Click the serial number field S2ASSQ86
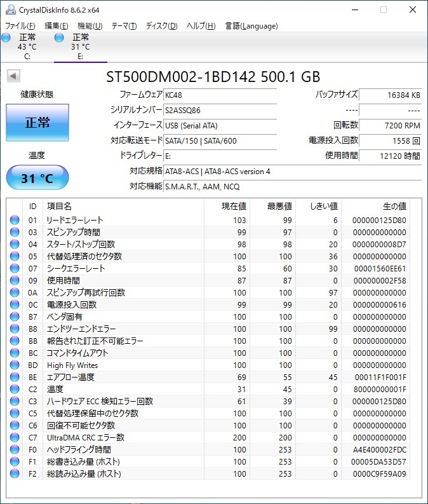Screen dimensions: 428x504 coord(220,110)
